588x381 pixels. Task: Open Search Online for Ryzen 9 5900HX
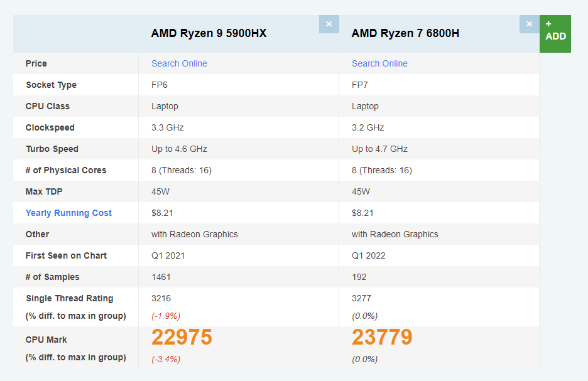tap(179, 63)
